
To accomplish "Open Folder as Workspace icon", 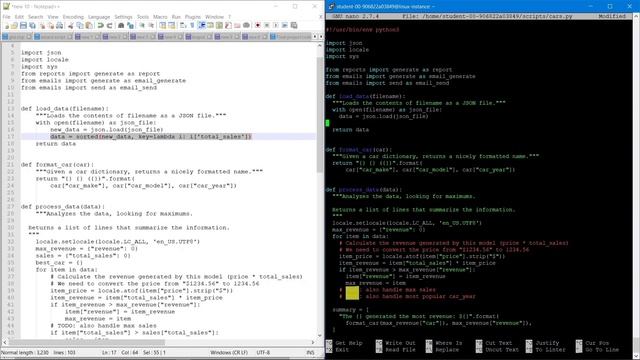I will (x=237, y=25).
